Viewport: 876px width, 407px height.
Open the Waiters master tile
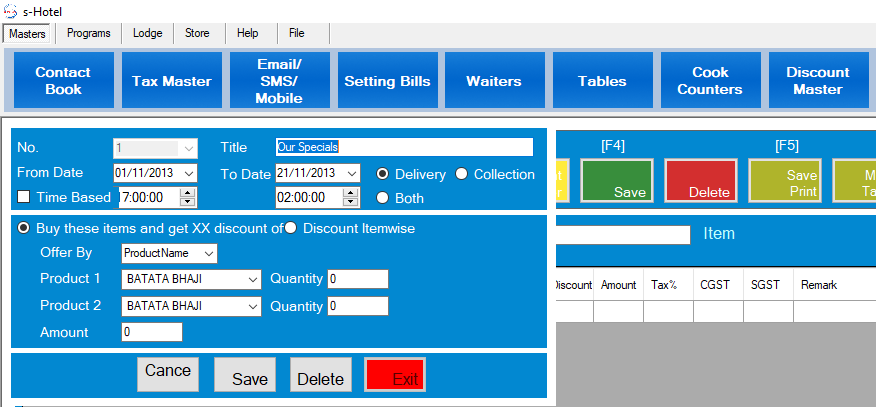pyautogui.click(x=494, y=81)
